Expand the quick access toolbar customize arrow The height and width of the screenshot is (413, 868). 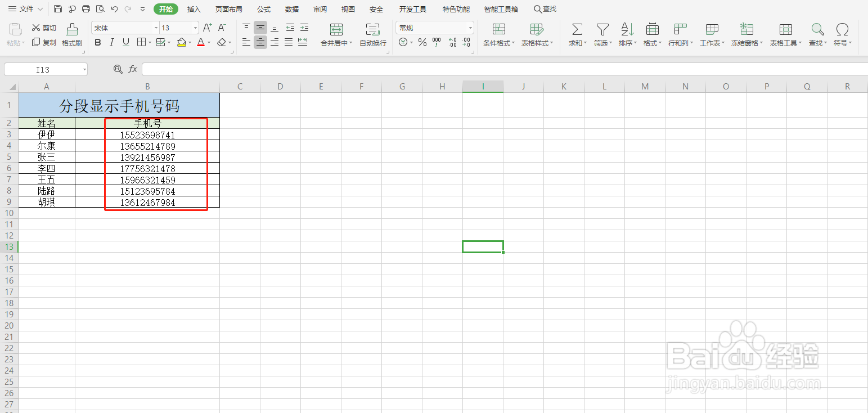click(142, 9)
